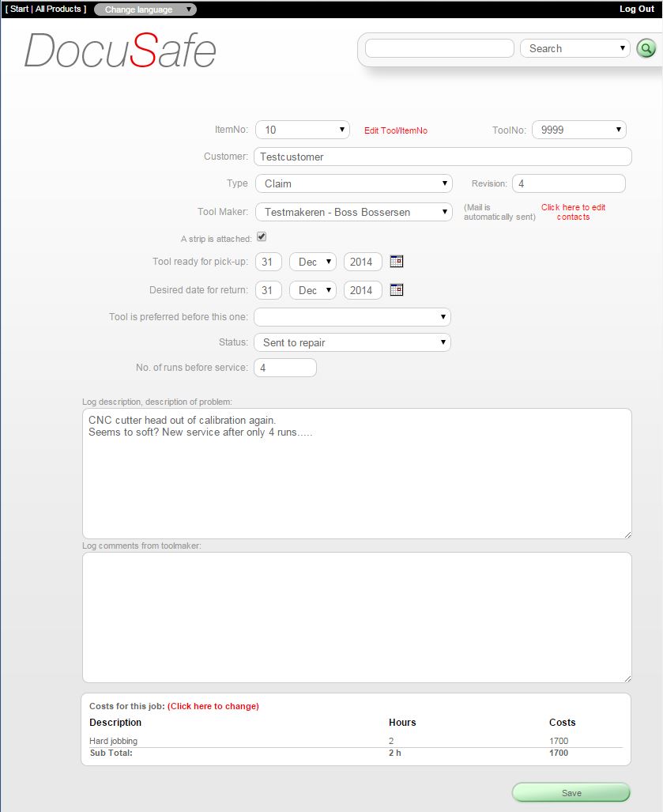The height and width of the screenshot is (812, 663).
Task: Open calendar for Tool ready for pick-up
Action: [x=397, y=262]
